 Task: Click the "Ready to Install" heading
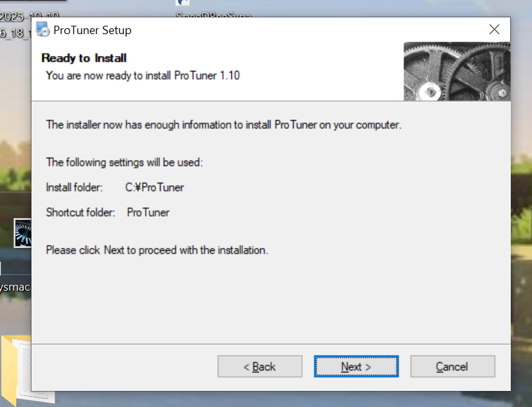tap(84, 59)
